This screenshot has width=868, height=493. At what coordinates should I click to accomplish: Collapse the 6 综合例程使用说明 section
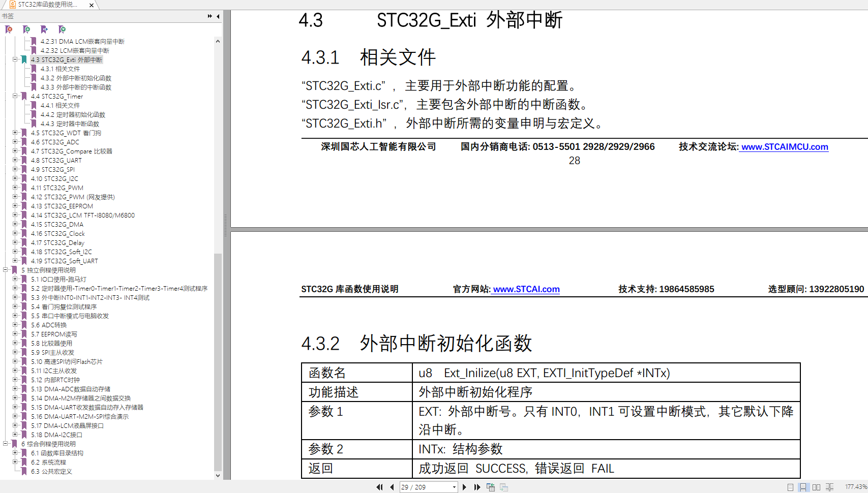click(x=6, y=444)
